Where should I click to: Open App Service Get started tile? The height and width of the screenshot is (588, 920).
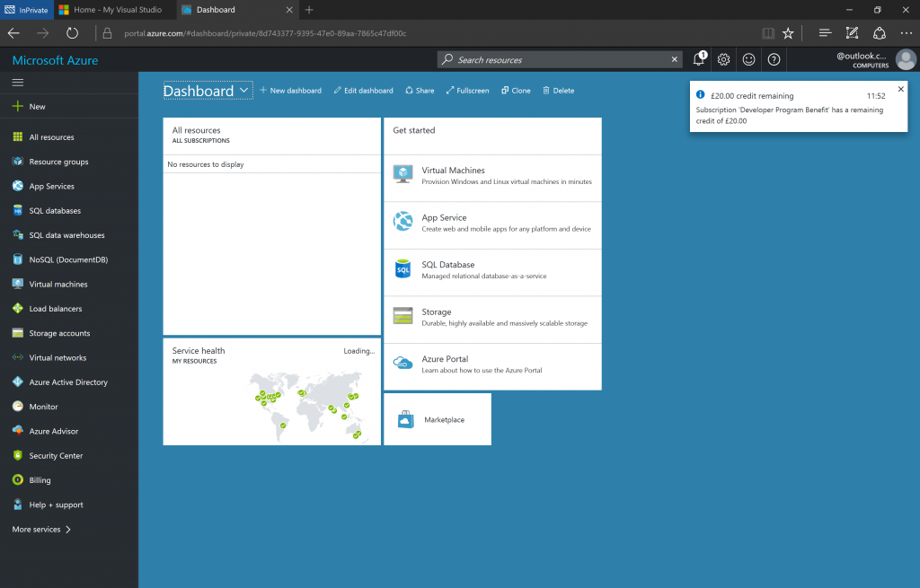(493, 225)
